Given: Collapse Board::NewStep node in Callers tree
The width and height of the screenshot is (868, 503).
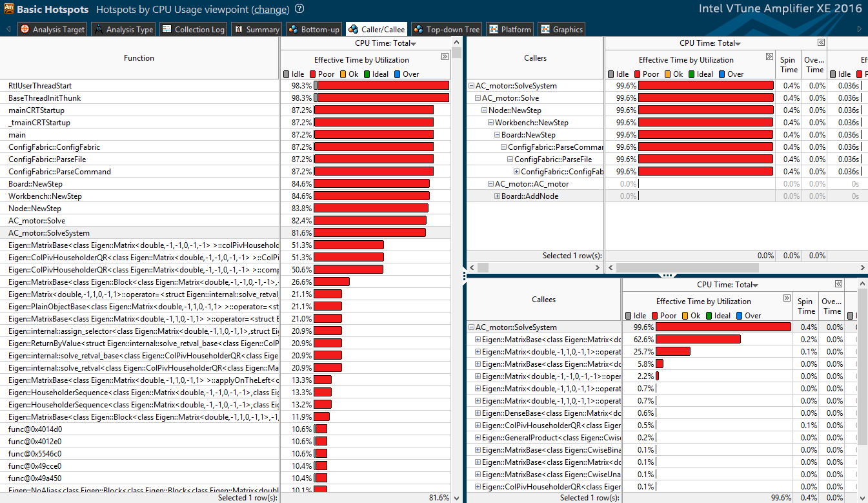Looking at the screenshot, I should (x=497, y=135).
